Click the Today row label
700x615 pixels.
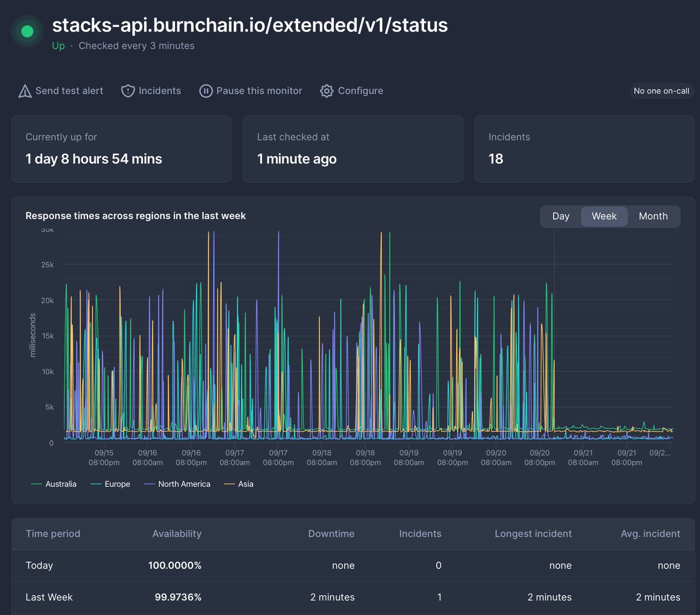[39, 565]
